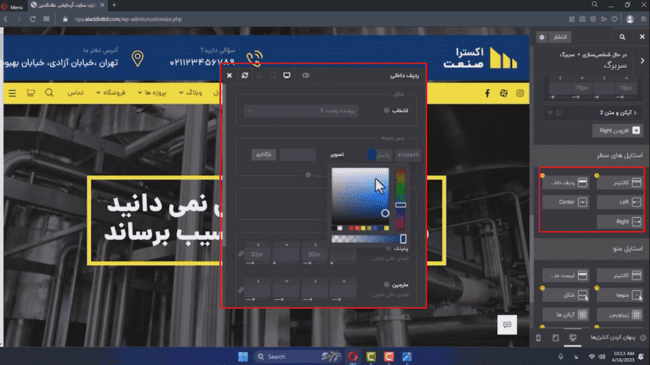Close the customizer sidebar
The height and width of the screenshot is (365, 650).
click(642, 37)
